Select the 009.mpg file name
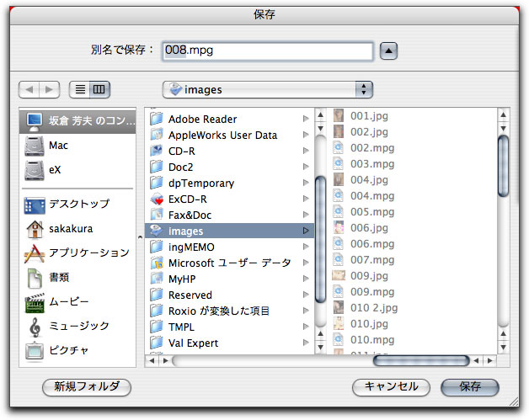 (x=372, y=292)
